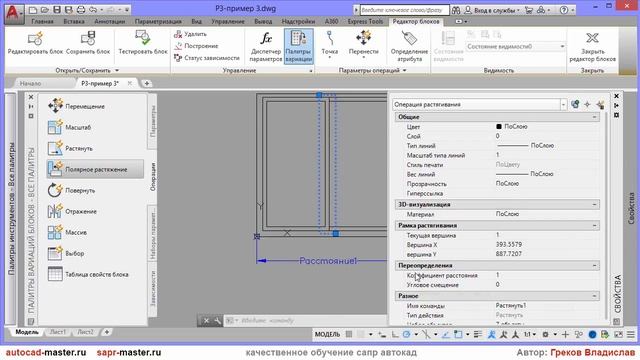Switch to Операции palette tab
The image size is (640, 360).
click(x=153, y=176)
